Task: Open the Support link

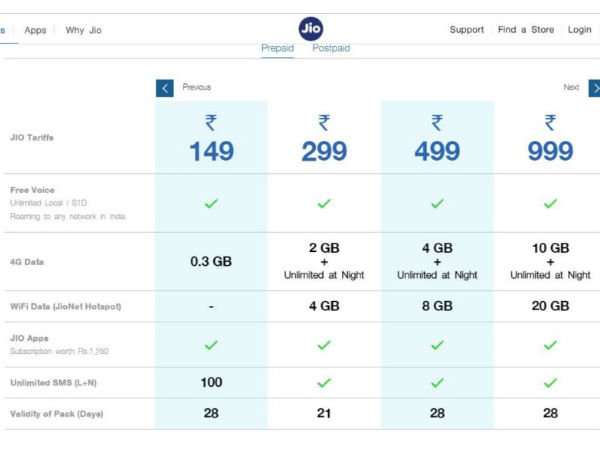Action: click(x=466, y=30)
